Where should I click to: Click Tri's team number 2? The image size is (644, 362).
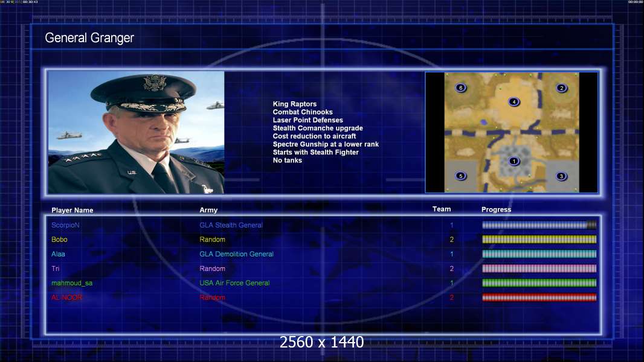pyautogui.click(x=451, y=268)
